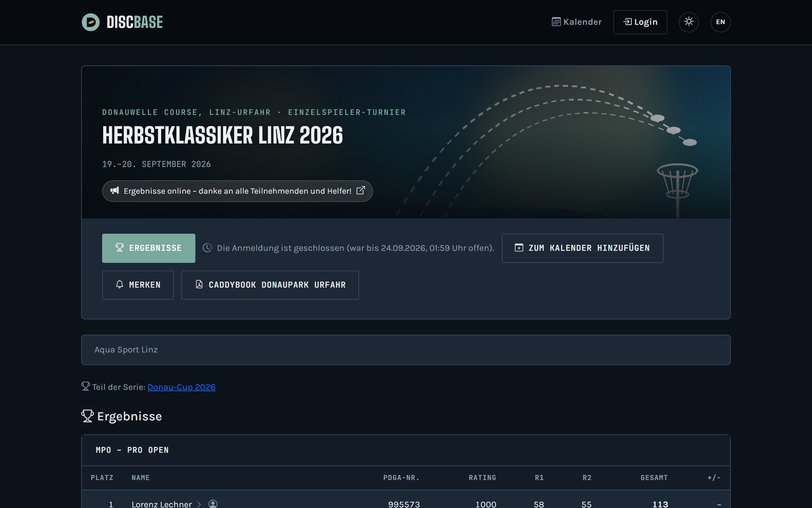Image resolution: width=812 pixels, height=508 pixels.
Task: Click the R2 column header
Action: point(587,478)
